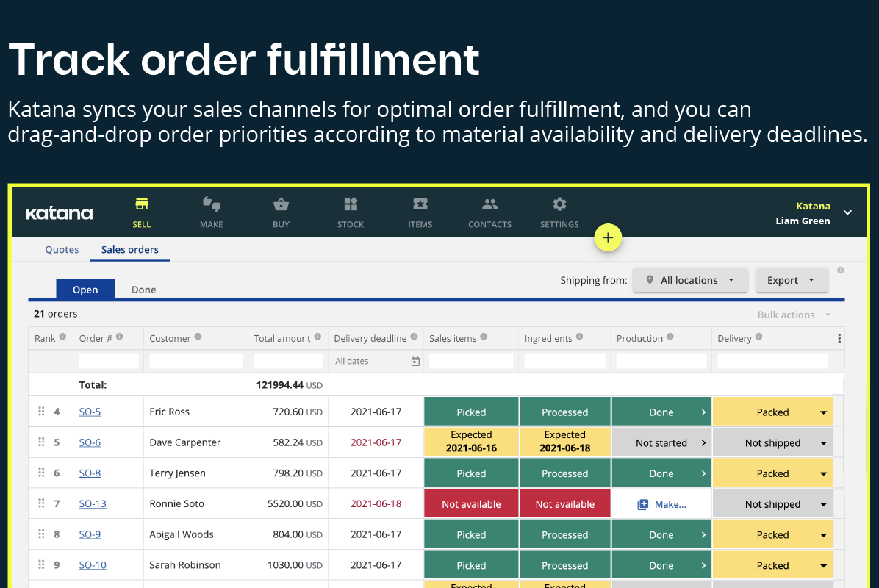Open the Export dropdown
The height and width of the screenshot is (588, 879).
(792, 280)
